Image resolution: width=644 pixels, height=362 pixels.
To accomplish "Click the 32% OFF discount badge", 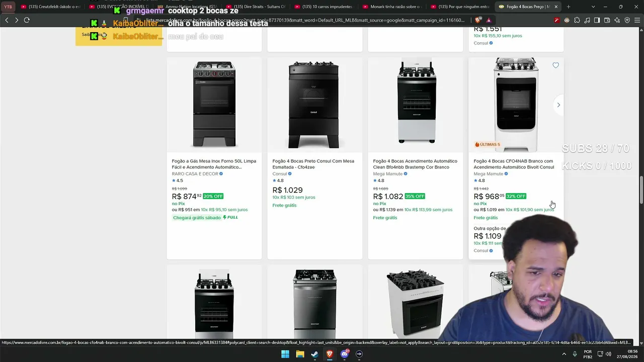I will tap(516, 196).
